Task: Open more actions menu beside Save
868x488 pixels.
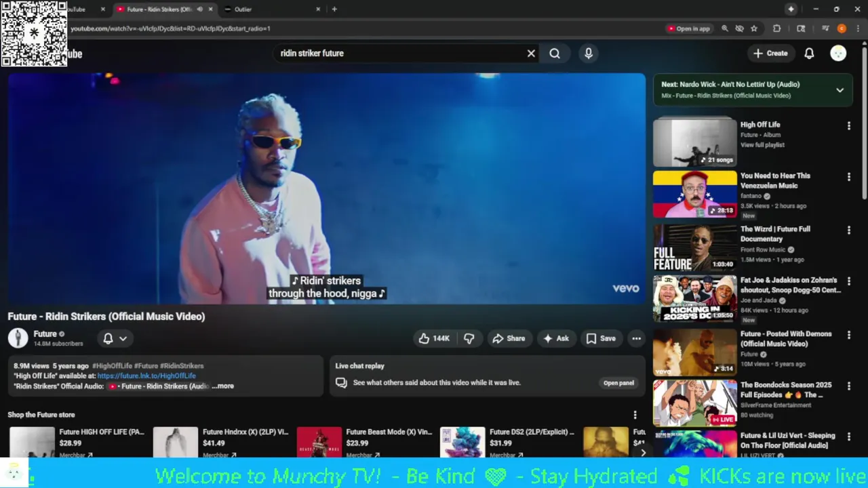Action: (636, 338)
